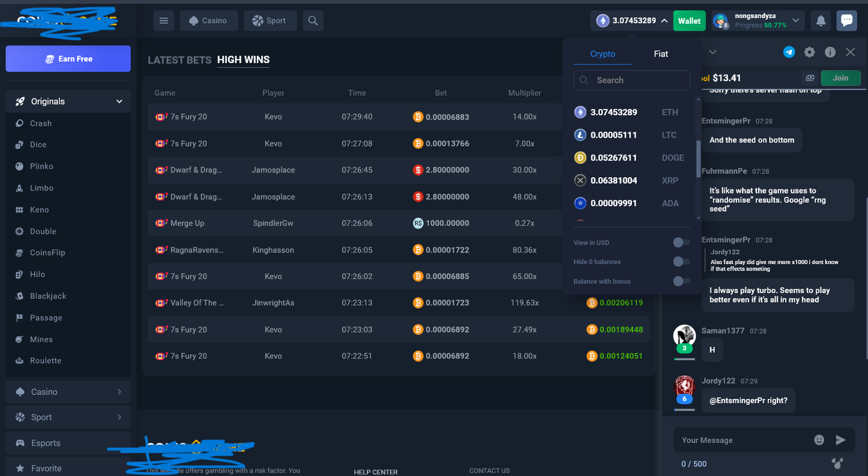This screenshot has width=868, height=476.
Task: Click the chat info icon
Action: (x=830, y=52)
